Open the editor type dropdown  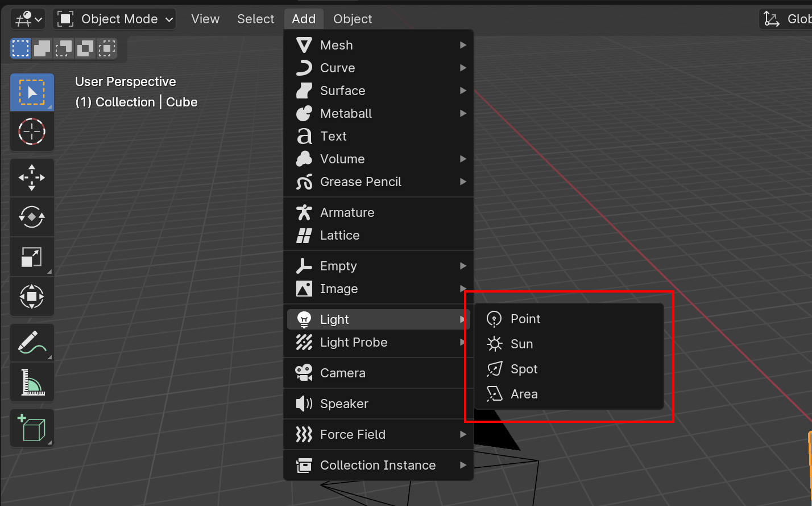(28, 19)
